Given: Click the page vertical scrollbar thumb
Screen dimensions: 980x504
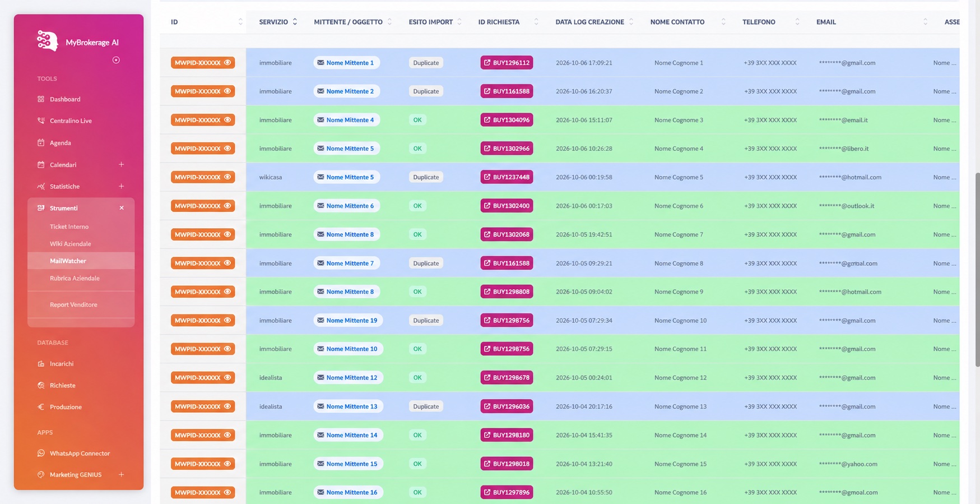Looking at the screenshot, I should coord(977,269).
